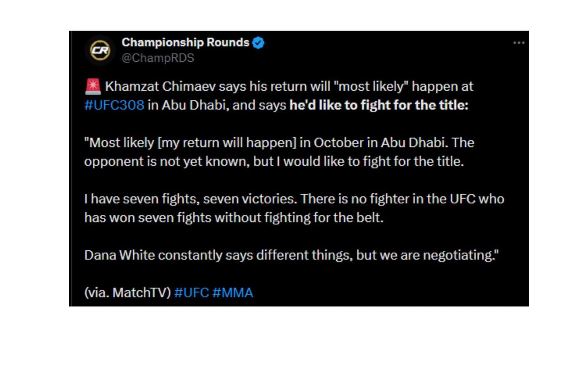Click the Championship Rounds profile avatar
588x368 pixels.
click(101, 50)
